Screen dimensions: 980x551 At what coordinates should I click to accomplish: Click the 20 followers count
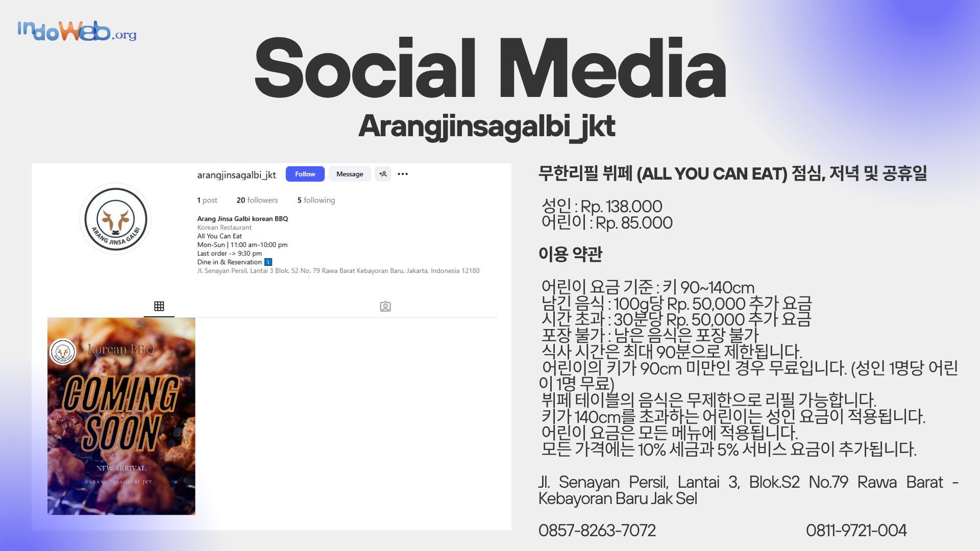pos(257,200)
